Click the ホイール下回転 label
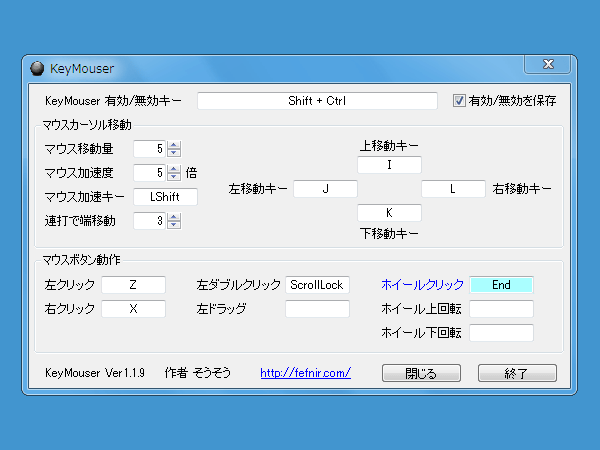 click(x=421, y=333)
